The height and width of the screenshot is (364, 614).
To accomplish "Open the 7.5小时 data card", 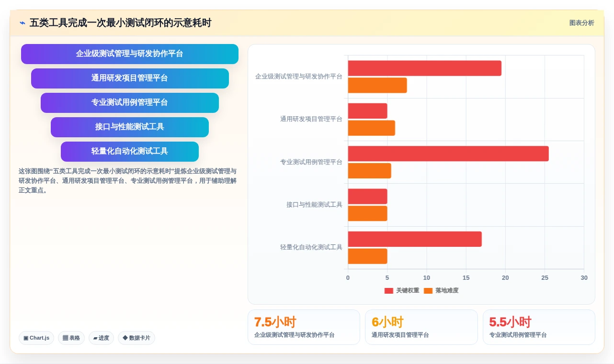I will (304, 327).
